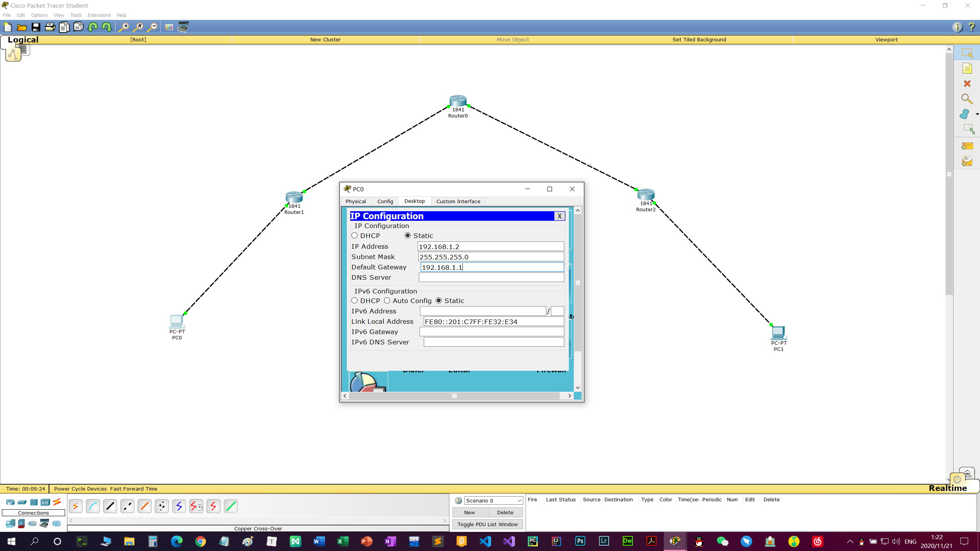Screen dimensions: 980x551
Task: Select Router0 on the canvas
Action: (x=458, y=101)
